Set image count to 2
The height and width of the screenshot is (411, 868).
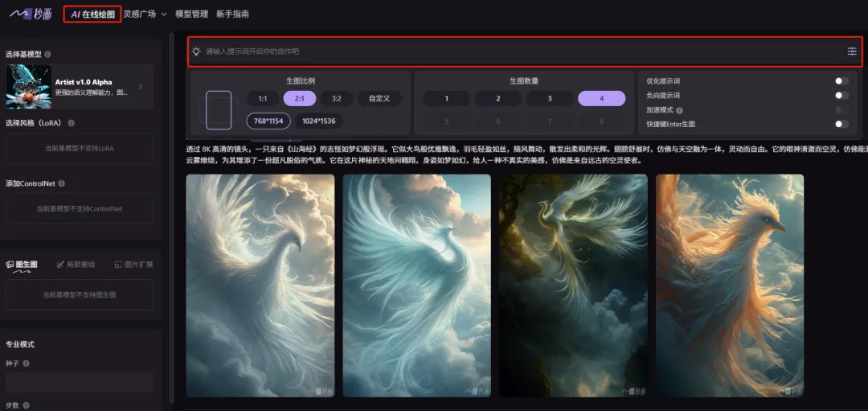498,99
